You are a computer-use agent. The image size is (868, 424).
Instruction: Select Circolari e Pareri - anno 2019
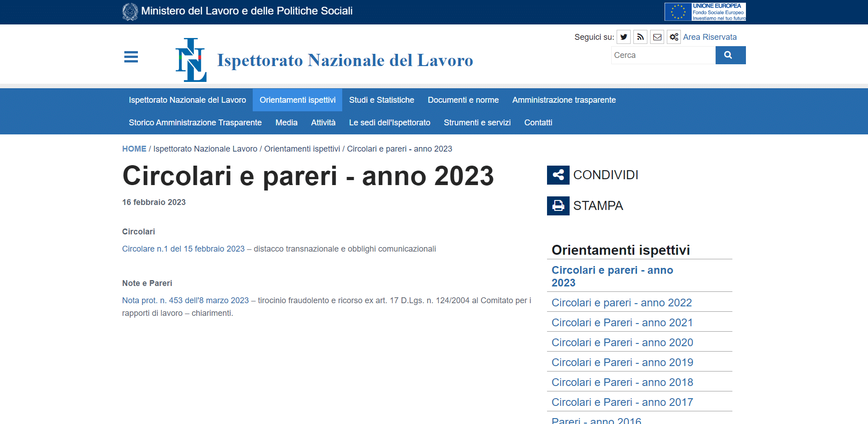click(x=622, y=362)
